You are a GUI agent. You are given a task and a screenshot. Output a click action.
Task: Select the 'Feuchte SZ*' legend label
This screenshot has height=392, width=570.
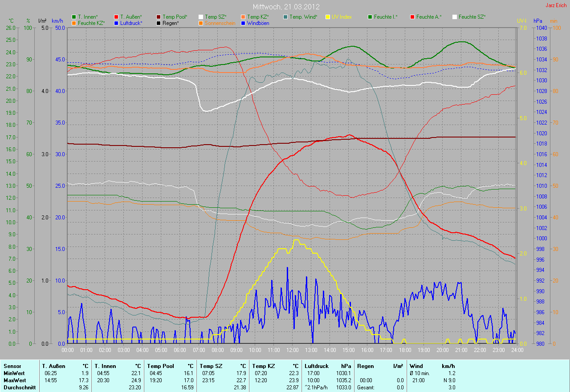(473, 17)
